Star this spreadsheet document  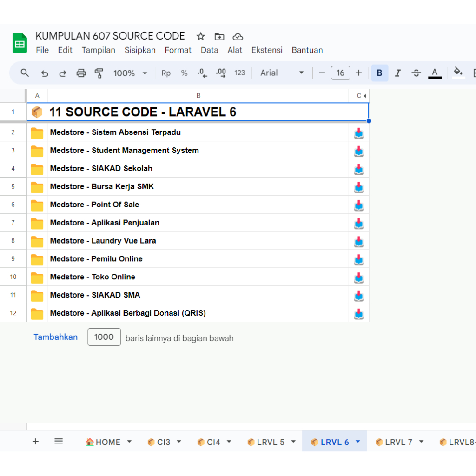pyautogui.click(x=200, y=36)
